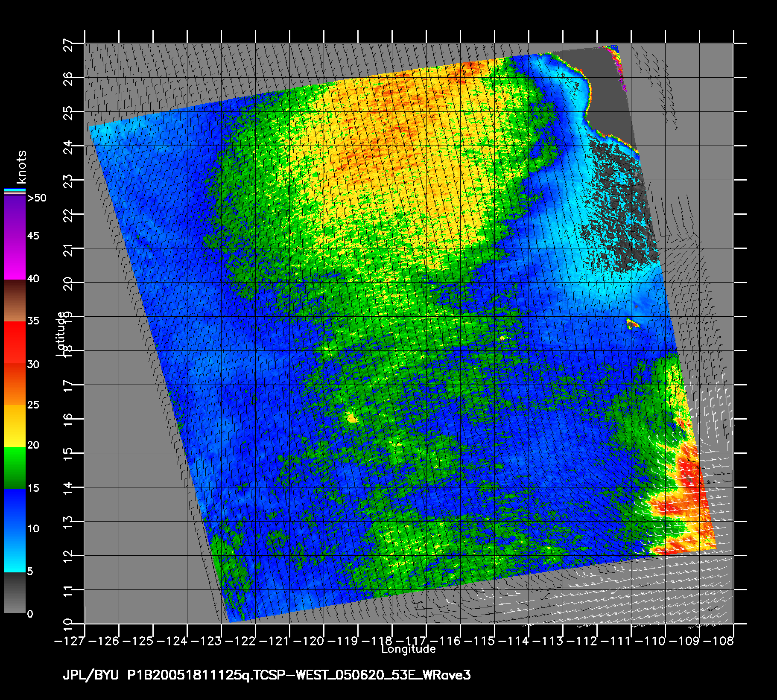Click the '27' latitude tick label
777x700 pixels.
click(68, 45)
